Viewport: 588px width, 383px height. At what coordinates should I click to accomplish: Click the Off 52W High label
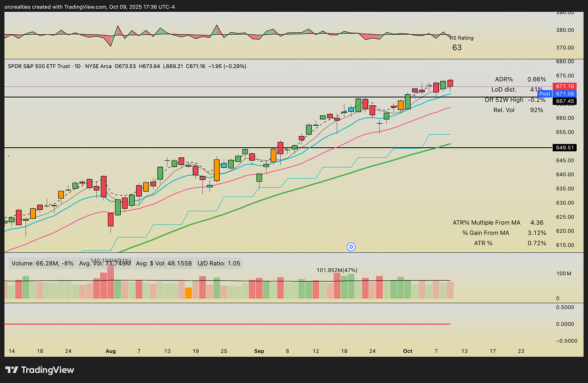(x=504, y=100)
